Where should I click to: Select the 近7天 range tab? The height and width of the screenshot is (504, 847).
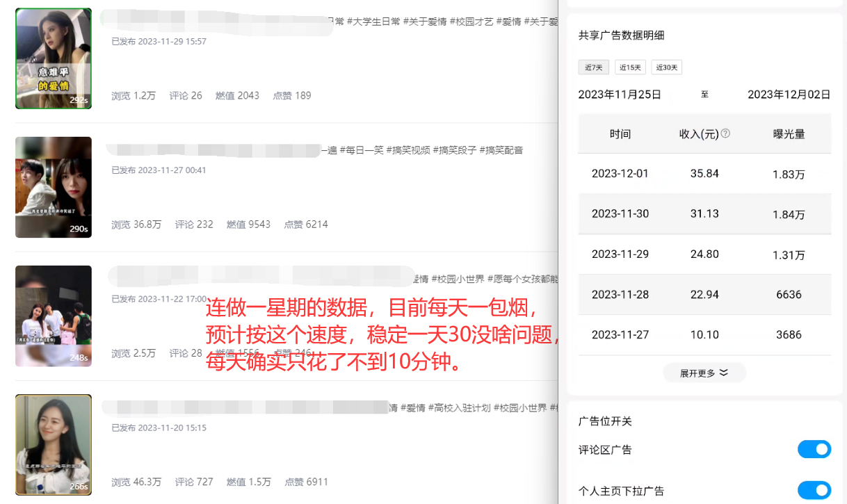(594, 67)
